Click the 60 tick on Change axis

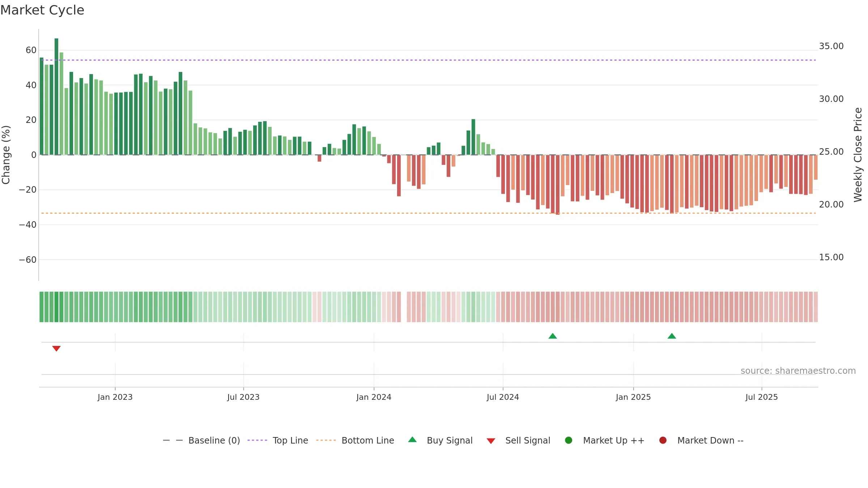[31, 50]
